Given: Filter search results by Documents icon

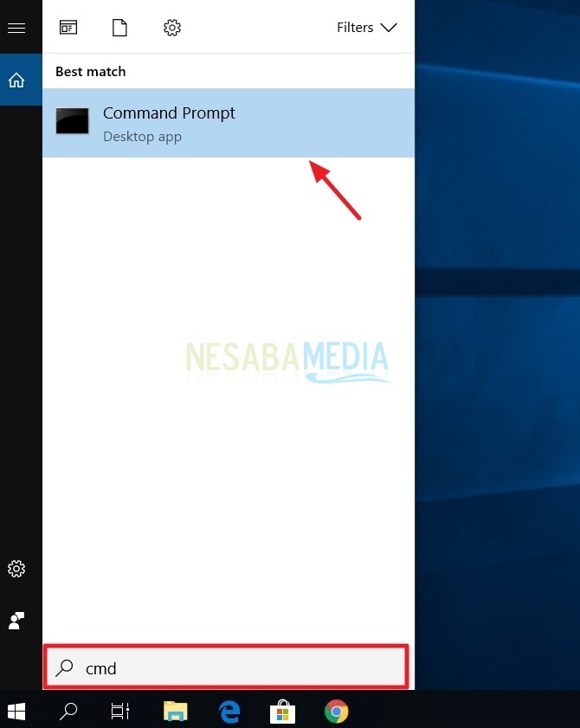Looking at the screenshot, I should point(119,28).
